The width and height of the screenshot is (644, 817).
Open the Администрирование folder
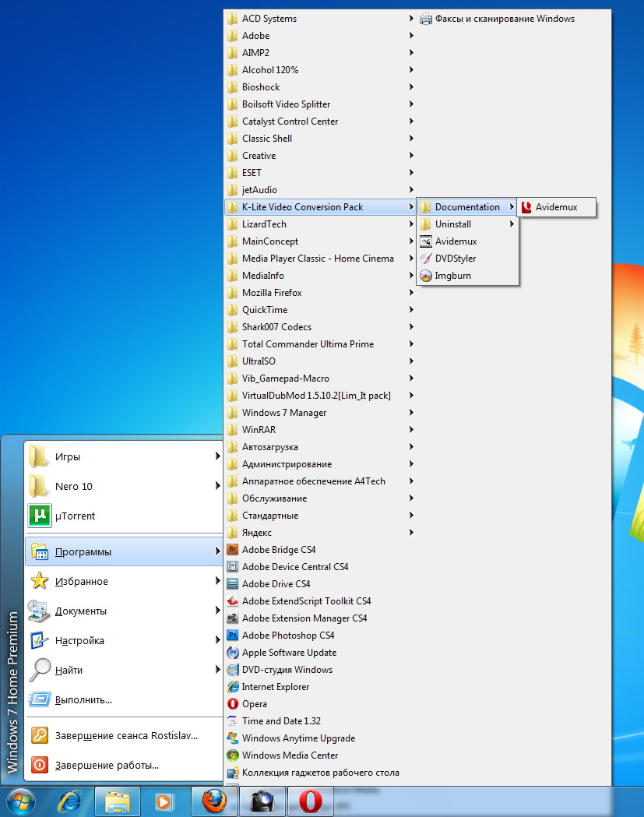pos(320,463)
